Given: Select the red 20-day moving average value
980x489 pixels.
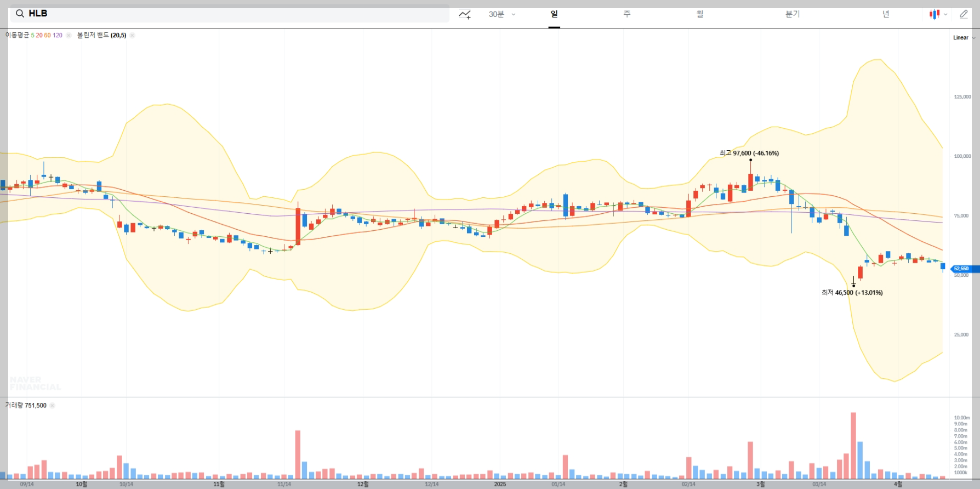Looking at the screenshot, I should pos(39,35).
